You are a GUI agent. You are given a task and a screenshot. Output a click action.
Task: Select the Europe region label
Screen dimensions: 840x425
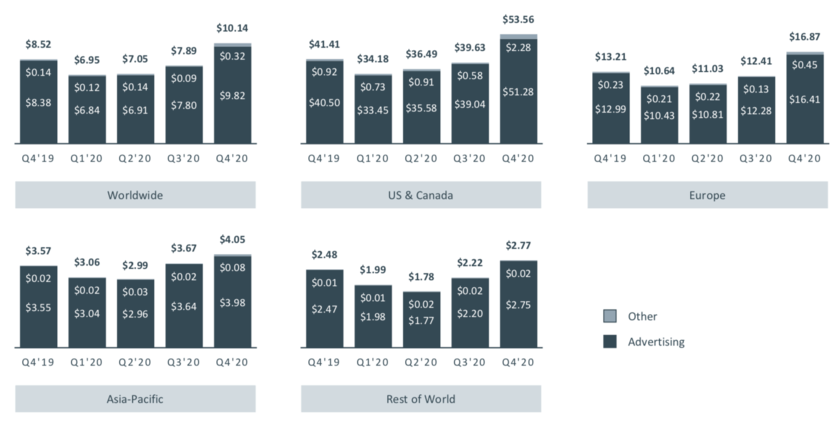tap(707, 195)
